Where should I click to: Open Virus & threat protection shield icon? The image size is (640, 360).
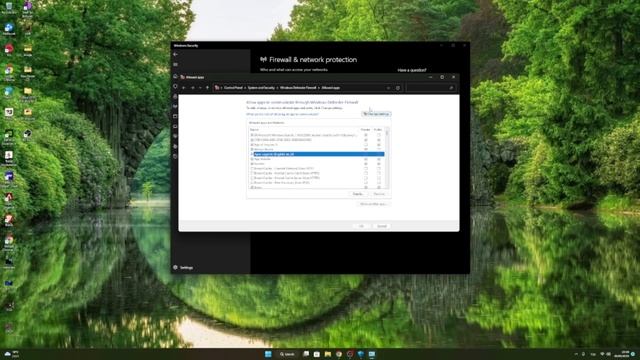176,87
